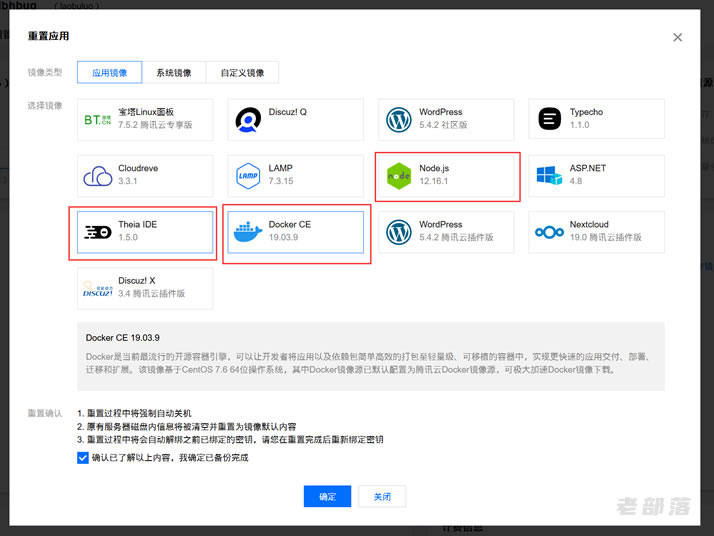Click the Theia IDE logo icon
The width and height of the screenshot is (714, 536).
click(x=97, y=232)
